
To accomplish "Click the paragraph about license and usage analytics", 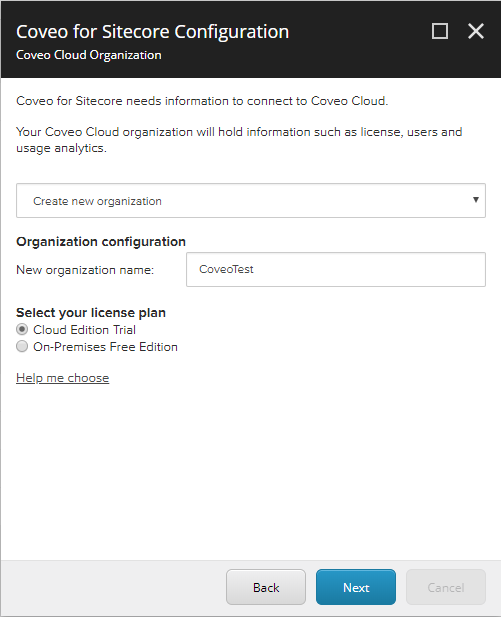I will coord(239,140).
